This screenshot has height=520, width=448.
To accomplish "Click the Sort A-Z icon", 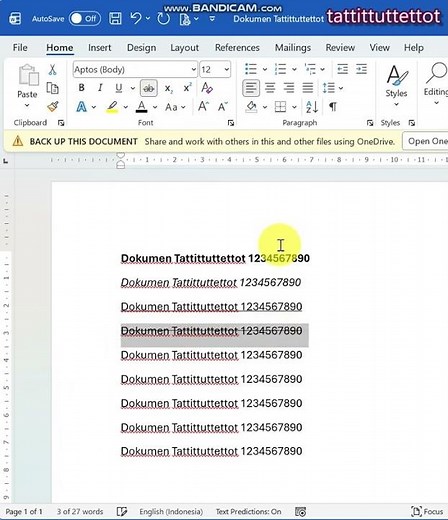I will tap(312, 107).
